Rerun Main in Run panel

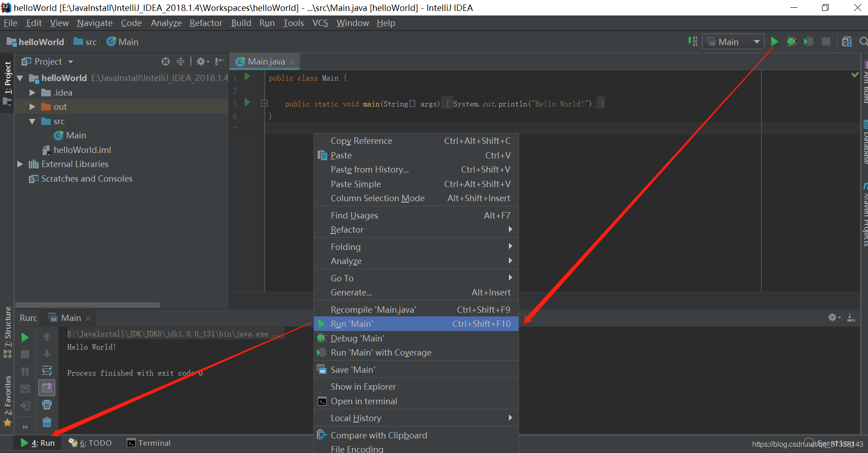pyautogui.click(x=25, y=337)
